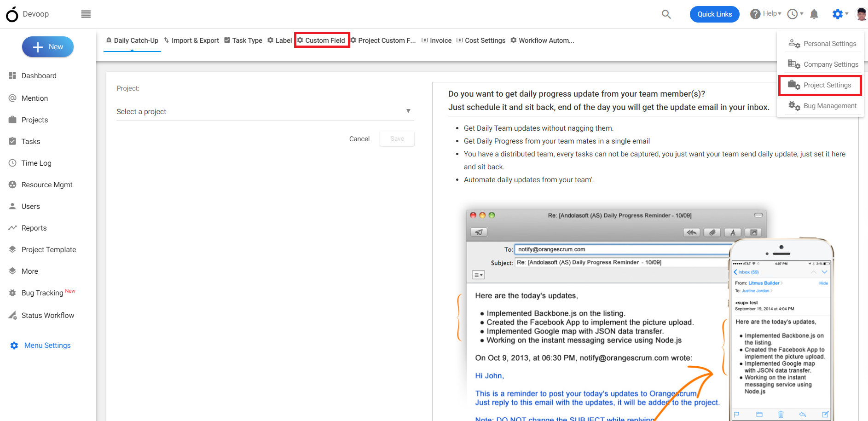Click the Bug Management gears icon
This screenshot has width=868, height=421.
point(794,106)
